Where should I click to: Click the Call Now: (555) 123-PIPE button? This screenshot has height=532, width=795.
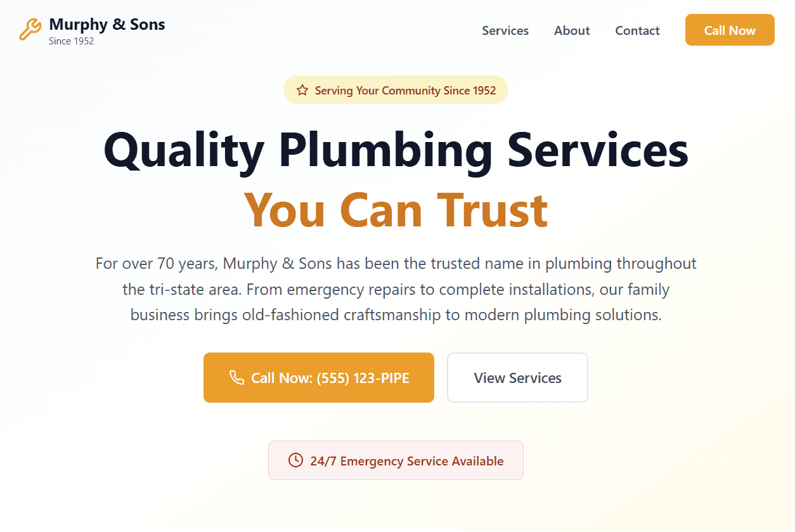click(319, 377)
